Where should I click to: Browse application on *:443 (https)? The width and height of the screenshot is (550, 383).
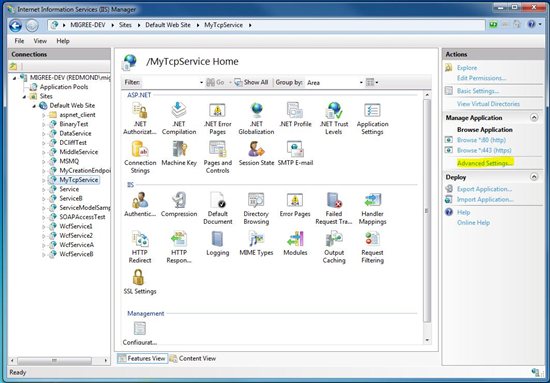484,150
